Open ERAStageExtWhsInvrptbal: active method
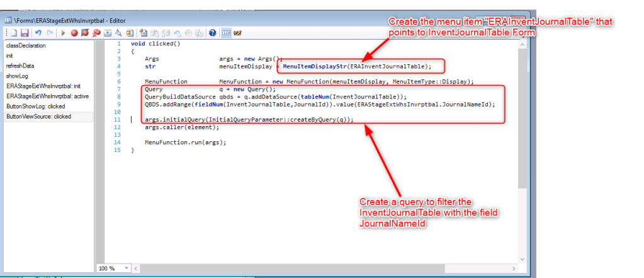This screenshot has width=644, height=278. click(x=47, y=96)
